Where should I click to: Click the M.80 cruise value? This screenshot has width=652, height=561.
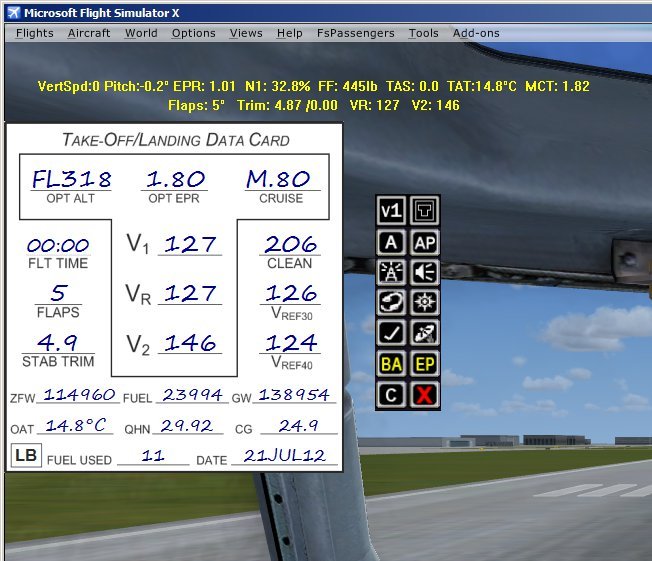pos(278,179)
